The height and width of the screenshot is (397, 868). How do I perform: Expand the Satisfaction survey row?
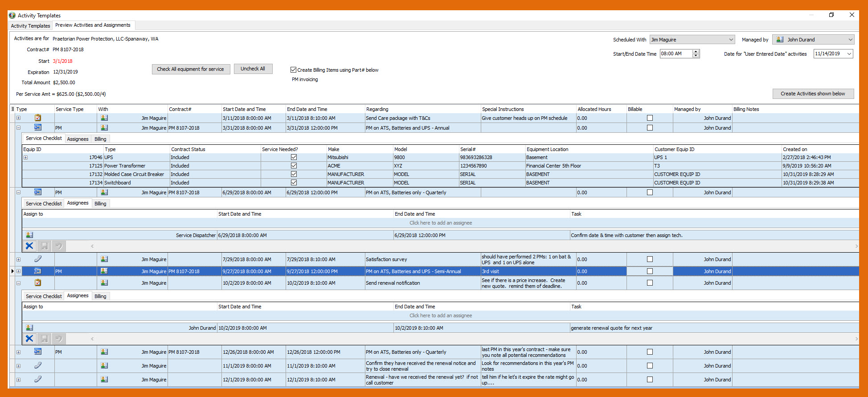coord(18,259)
